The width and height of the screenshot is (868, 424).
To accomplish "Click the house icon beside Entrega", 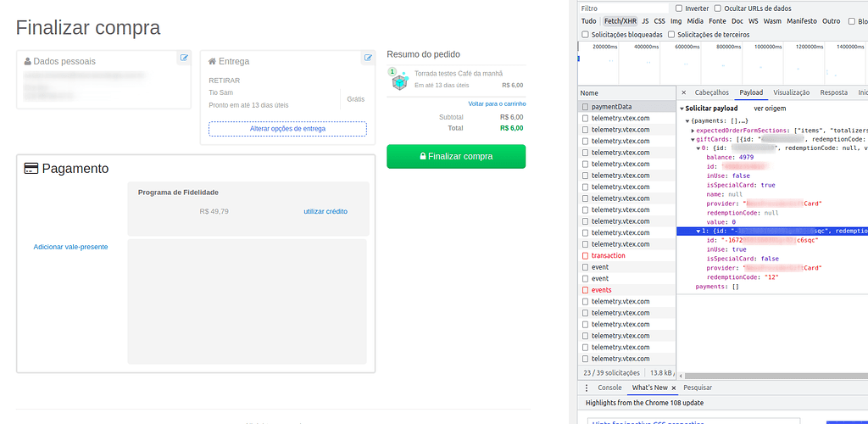I will pos(212,61).
